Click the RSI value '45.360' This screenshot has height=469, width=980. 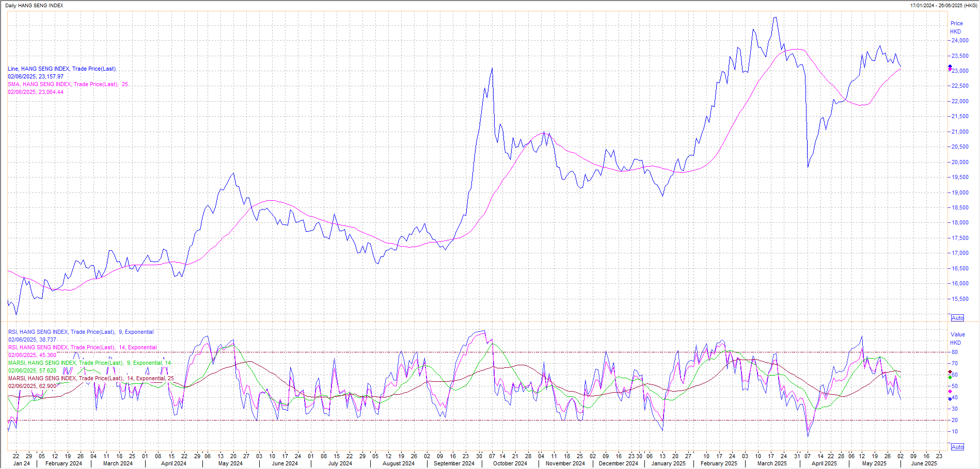point(48,355)
